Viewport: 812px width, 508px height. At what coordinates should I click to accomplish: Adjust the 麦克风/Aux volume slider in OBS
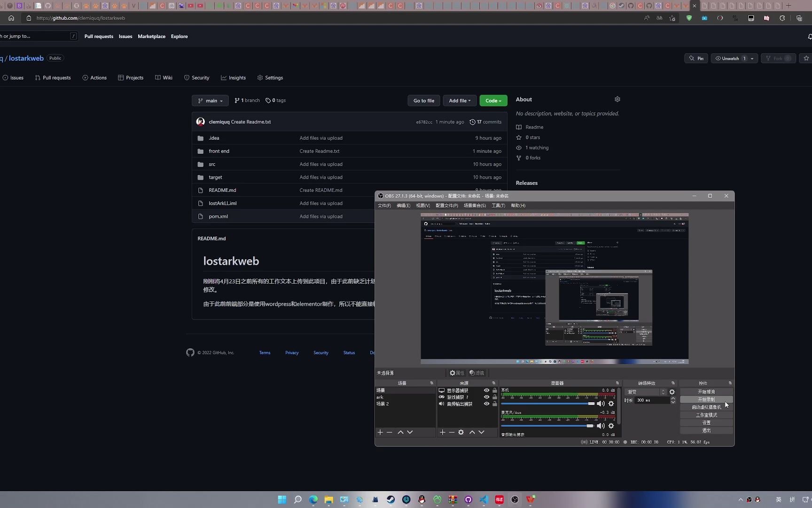click(548, 426)
